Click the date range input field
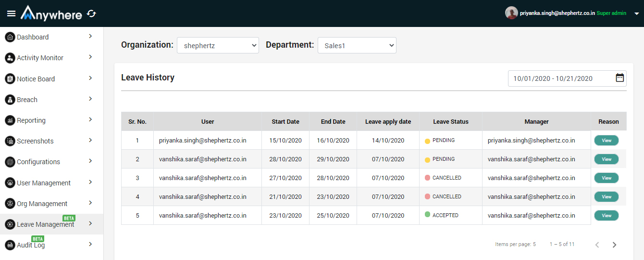This screenshot has width=644, height=260. coord(567,78)
